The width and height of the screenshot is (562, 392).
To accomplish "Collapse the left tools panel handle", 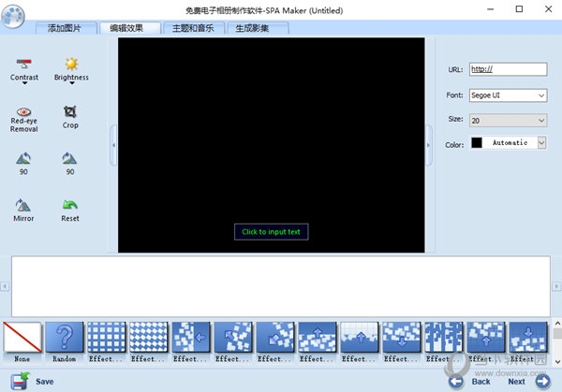I will [x=113, y=145].
